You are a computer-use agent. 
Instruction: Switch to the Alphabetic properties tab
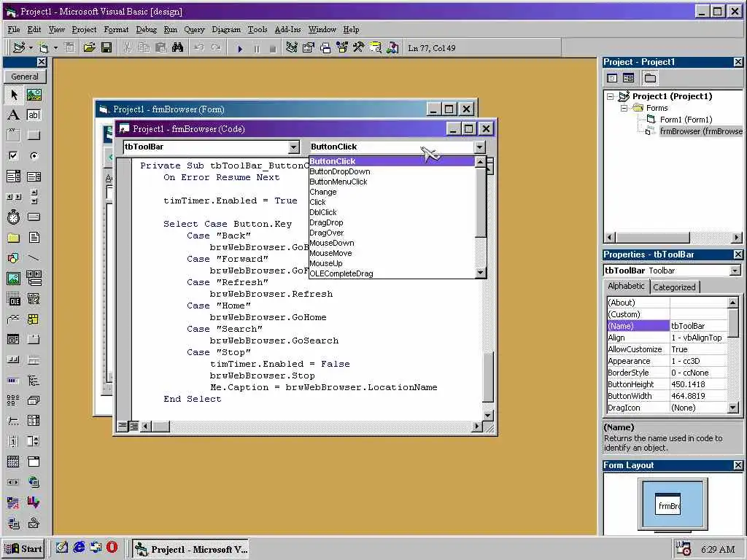point(626,286)
